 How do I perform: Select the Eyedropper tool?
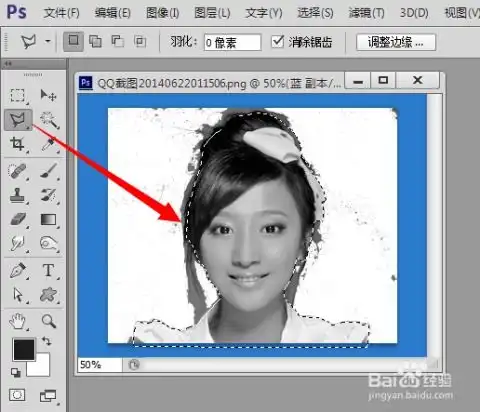tap(49, 144)
